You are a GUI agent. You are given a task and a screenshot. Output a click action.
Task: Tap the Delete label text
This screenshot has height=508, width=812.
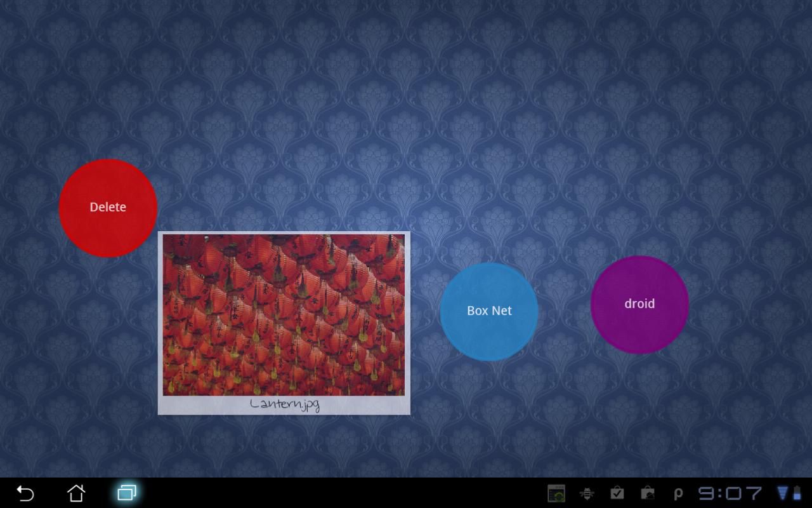pos(107,207)
